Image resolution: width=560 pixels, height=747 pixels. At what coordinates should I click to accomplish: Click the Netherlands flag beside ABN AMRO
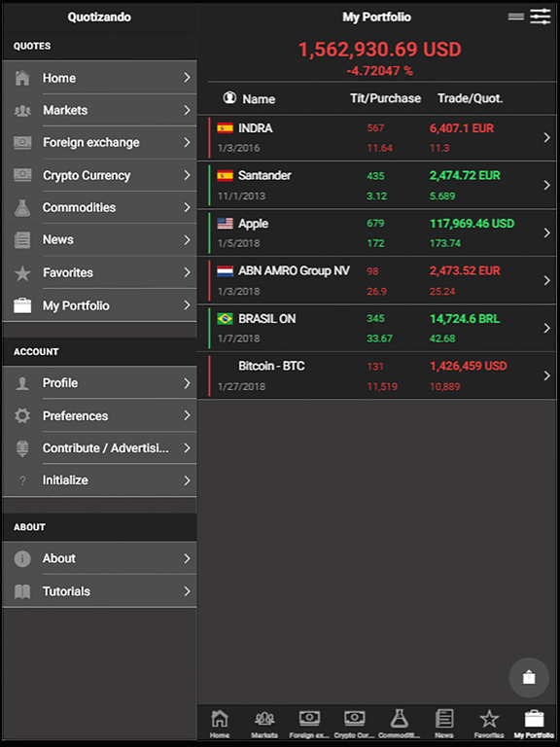(x=226, y=271)
